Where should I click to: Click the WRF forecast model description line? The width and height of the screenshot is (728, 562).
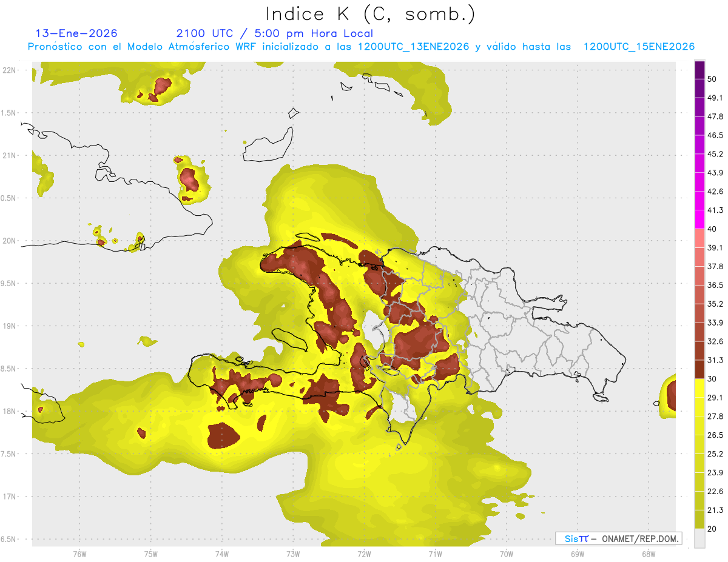click(x=361, y=47)
